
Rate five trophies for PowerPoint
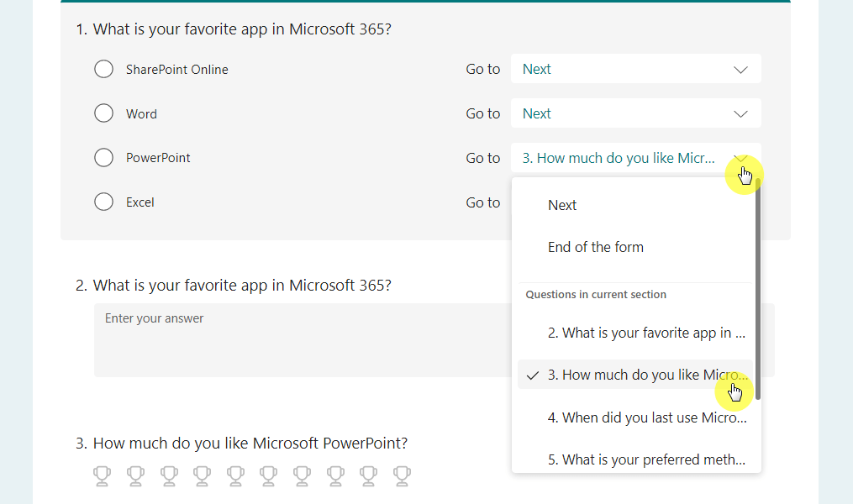[235, 475]
